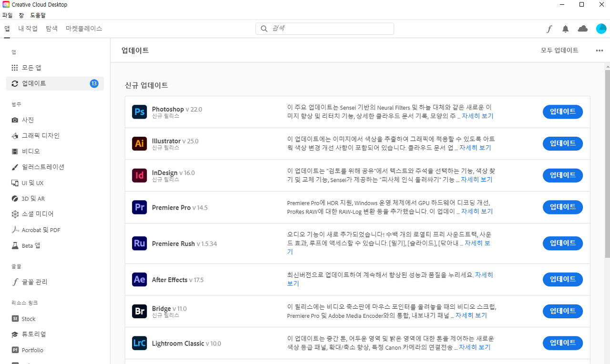Check cloud sync status icon
Screen dimensions: 610x364
[x=583, y=29]
